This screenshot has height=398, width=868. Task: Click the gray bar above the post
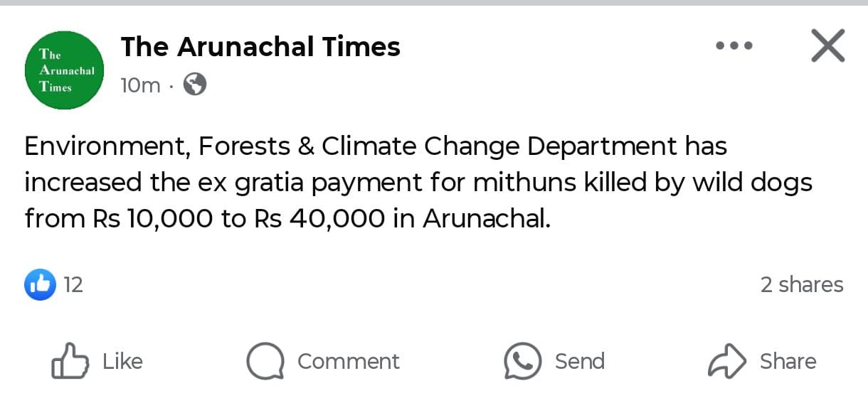(434, 3)
